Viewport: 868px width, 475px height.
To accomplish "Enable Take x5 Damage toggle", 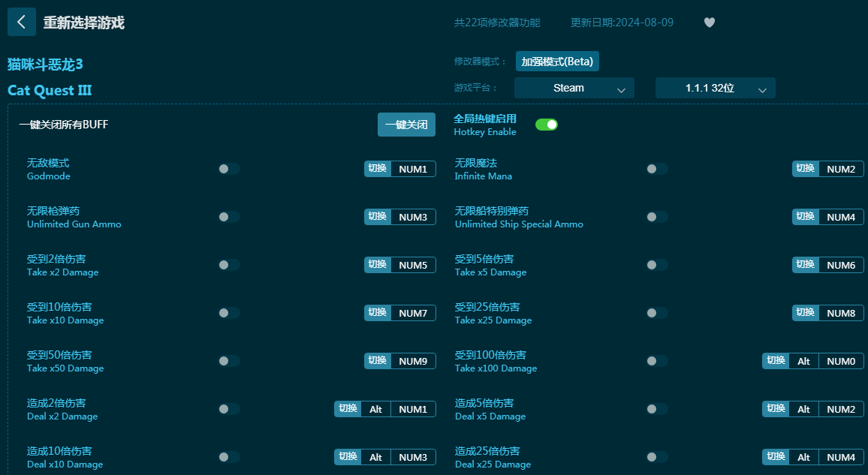I will [x=657, y=265].
